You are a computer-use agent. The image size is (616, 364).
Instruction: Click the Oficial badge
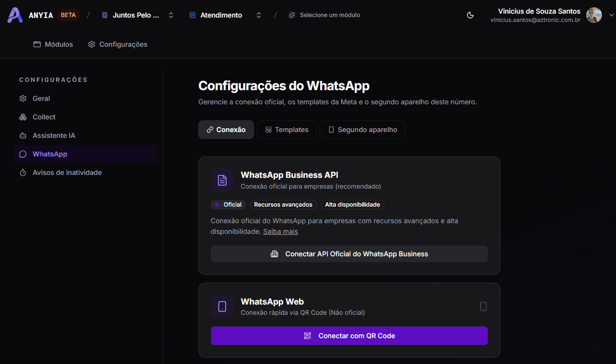pos(228,205)
